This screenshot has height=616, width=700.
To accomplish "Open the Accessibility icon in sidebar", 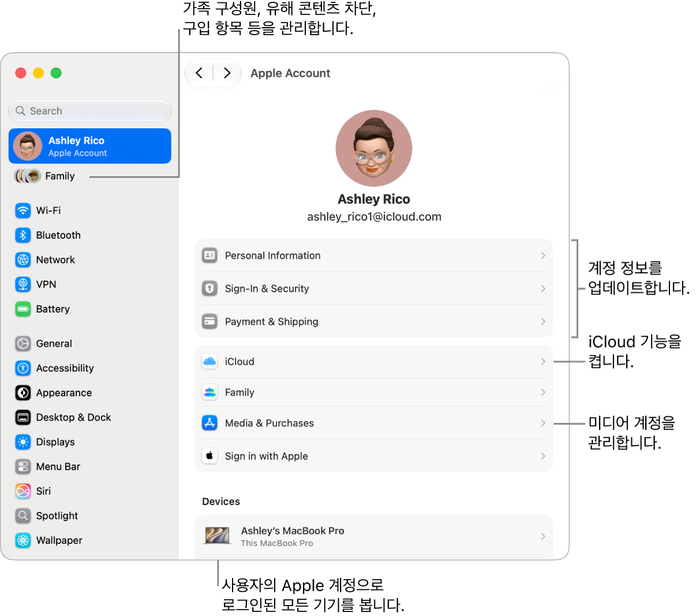I will [x=23, y=368].
